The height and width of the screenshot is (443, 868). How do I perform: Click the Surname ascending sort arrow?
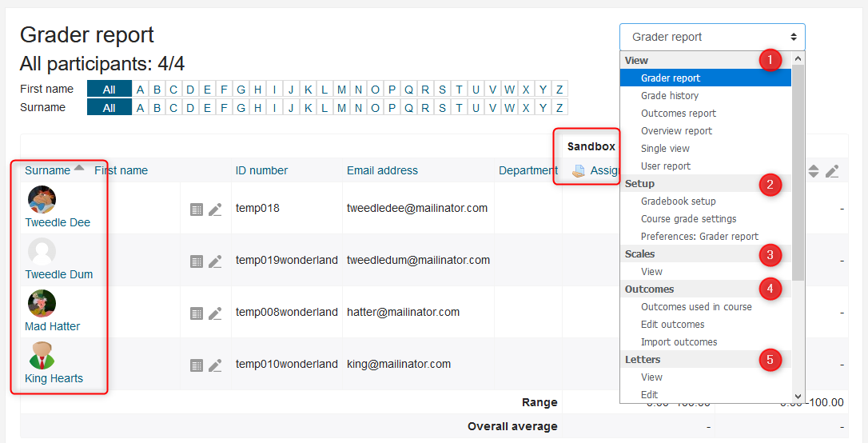(x=78, y=169)
